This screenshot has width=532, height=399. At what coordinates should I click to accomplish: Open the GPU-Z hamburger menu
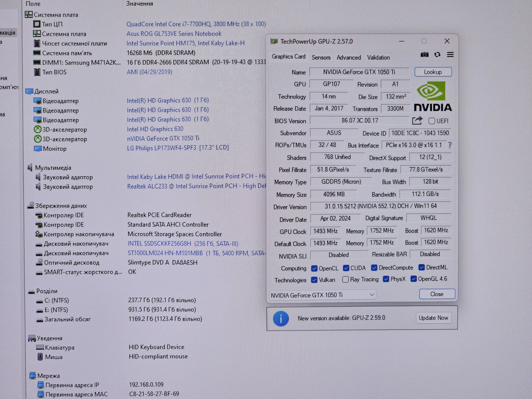pos(450,55)
